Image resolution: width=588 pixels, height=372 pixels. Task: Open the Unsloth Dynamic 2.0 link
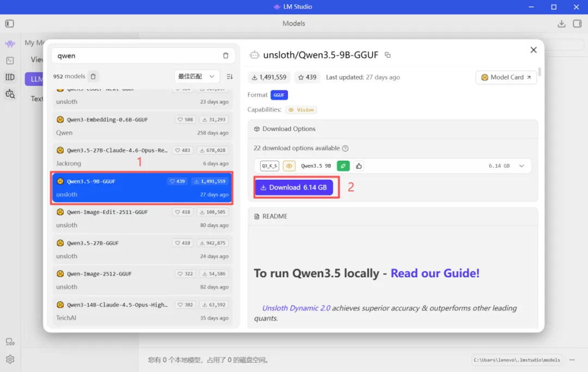pos(296,308)
